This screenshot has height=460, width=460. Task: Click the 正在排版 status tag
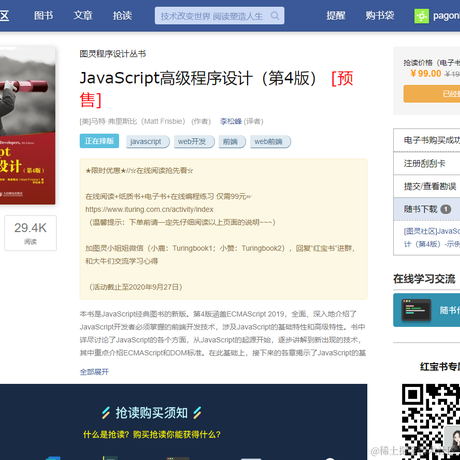click(x=99, y=141)
